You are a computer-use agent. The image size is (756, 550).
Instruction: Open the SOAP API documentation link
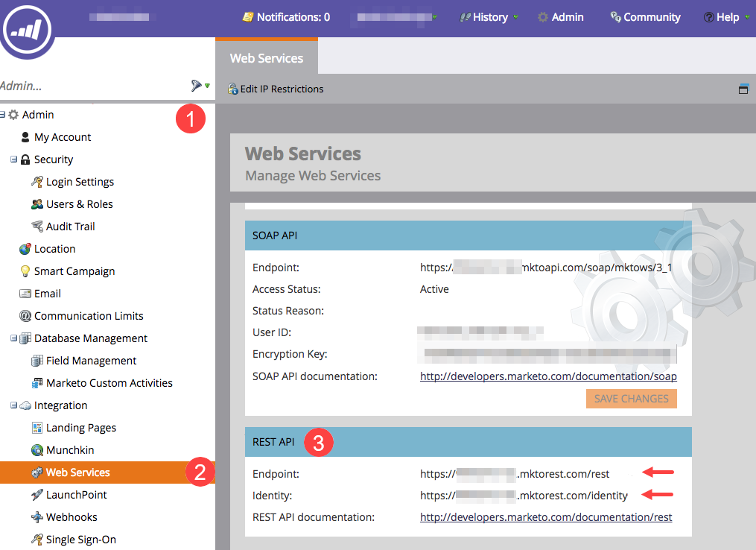point(548,376)
